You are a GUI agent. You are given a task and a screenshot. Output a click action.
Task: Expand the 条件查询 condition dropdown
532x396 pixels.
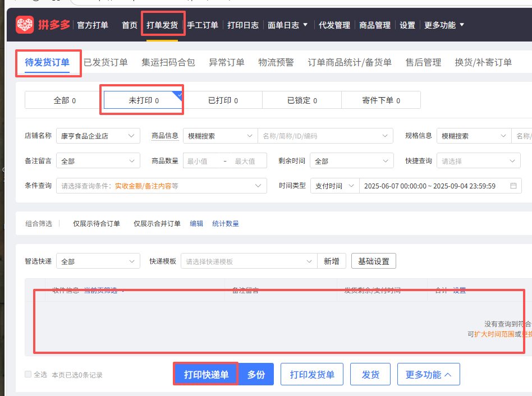point(162,186)
